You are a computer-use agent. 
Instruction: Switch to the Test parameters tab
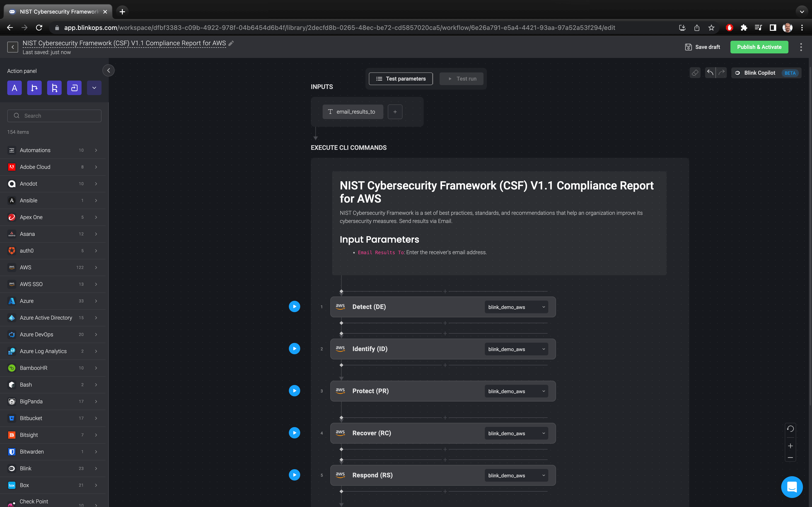pos(401,79)
